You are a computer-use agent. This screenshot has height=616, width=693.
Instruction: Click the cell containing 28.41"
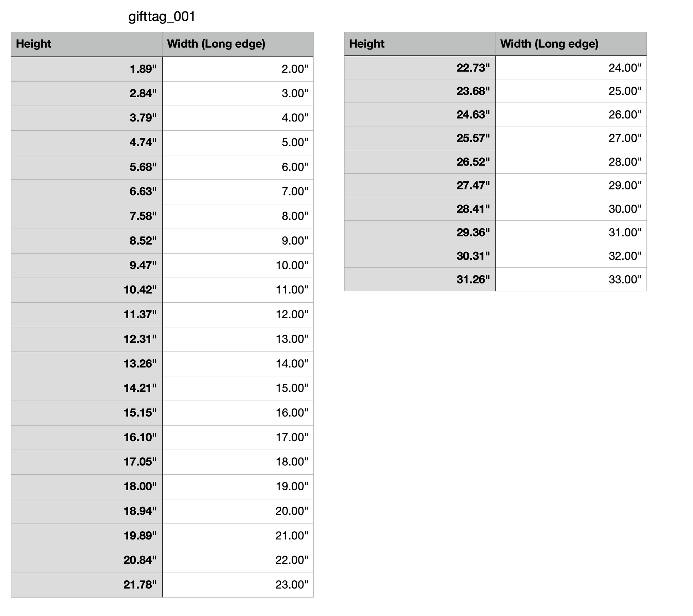(x=420, y=209)
